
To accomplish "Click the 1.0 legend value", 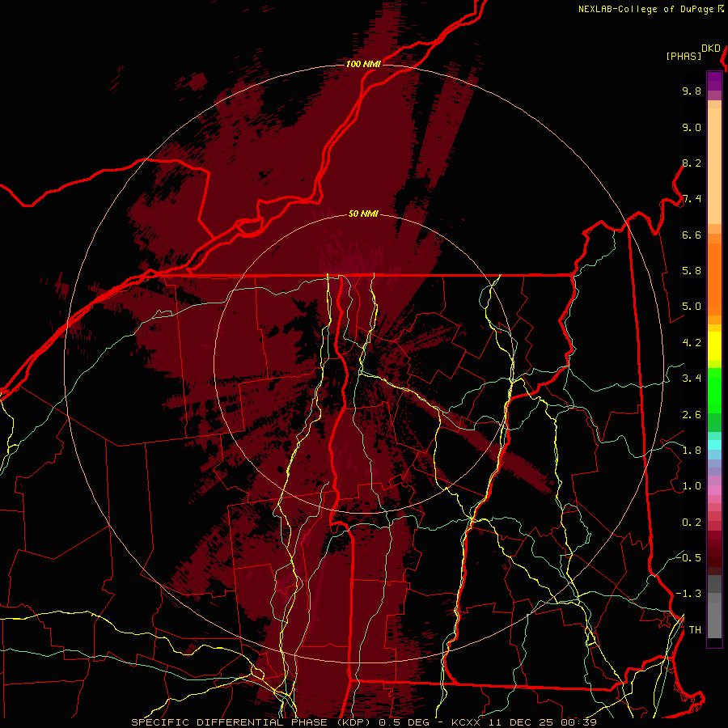I will pyautogui.click(x=692, y=486).
